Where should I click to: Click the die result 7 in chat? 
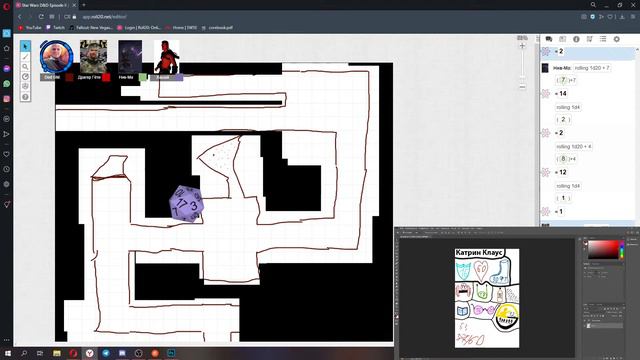tap(563, 80)
